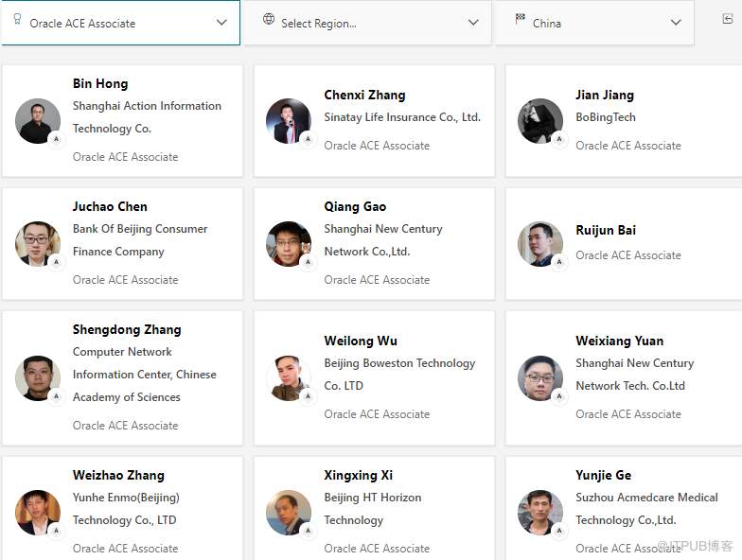Open Juchao Chen's profile name link
Image resolution: width=742 pixels, height=560 pixels.
point(110,206)
